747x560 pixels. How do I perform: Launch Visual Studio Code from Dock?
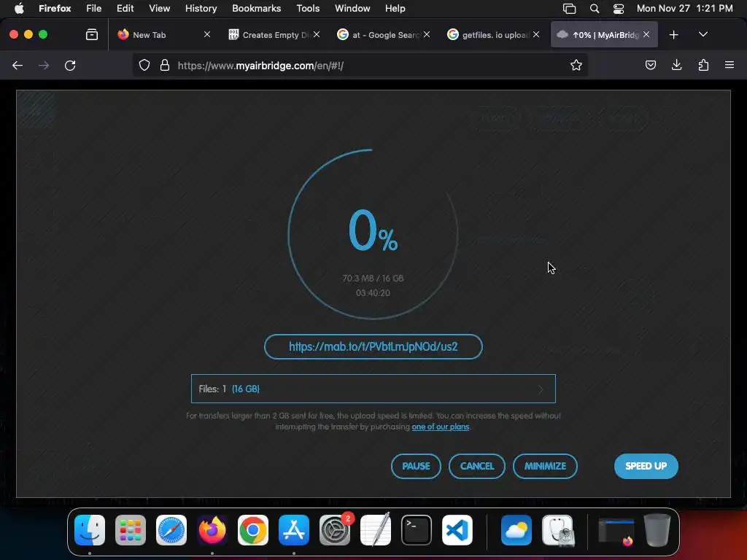pos(457,530)
